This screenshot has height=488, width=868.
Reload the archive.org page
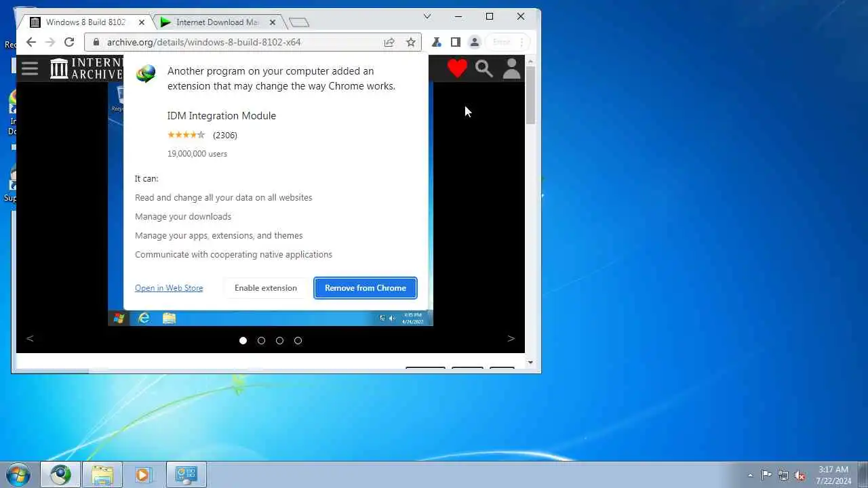click(x=69, y=42)
